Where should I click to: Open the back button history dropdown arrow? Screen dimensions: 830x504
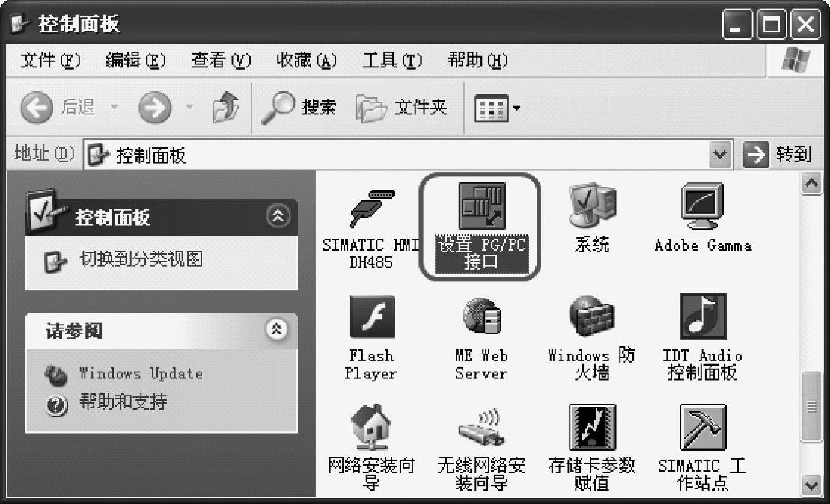pos(114,108)
